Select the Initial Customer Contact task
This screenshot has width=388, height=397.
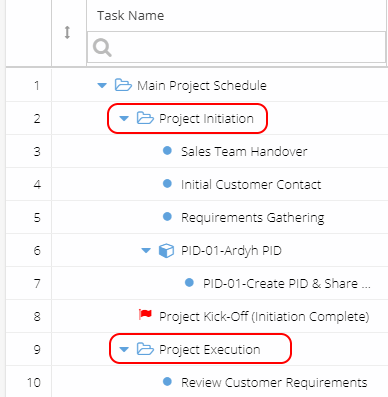(251, 185)
